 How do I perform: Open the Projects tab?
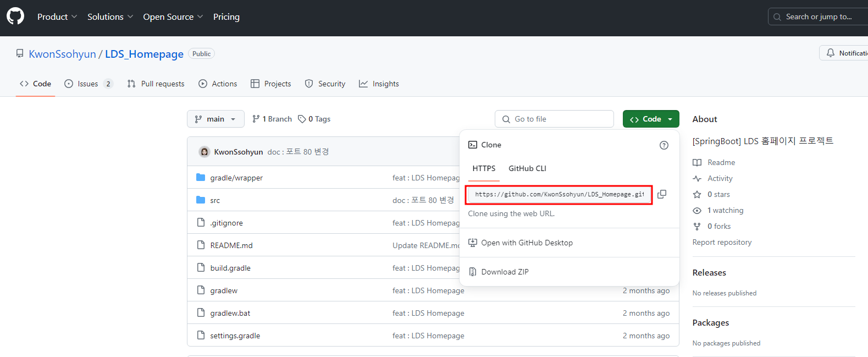(x=270, y=84)
